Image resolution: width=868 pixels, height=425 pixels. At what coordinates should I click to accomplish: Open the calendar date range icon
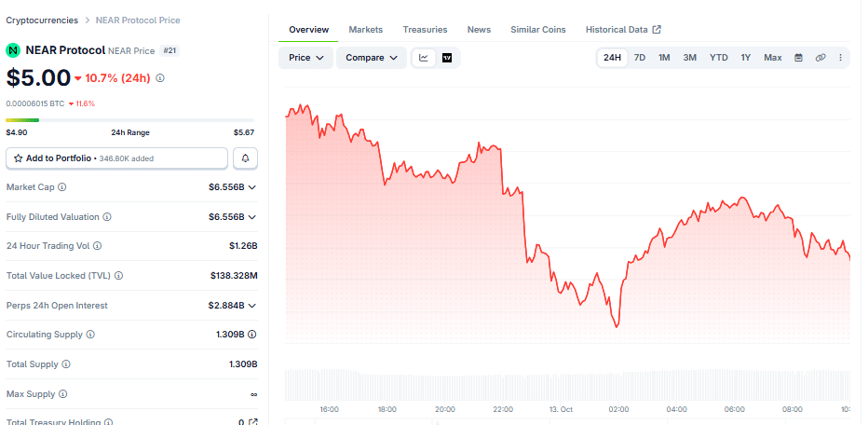(x=798, y=58)
